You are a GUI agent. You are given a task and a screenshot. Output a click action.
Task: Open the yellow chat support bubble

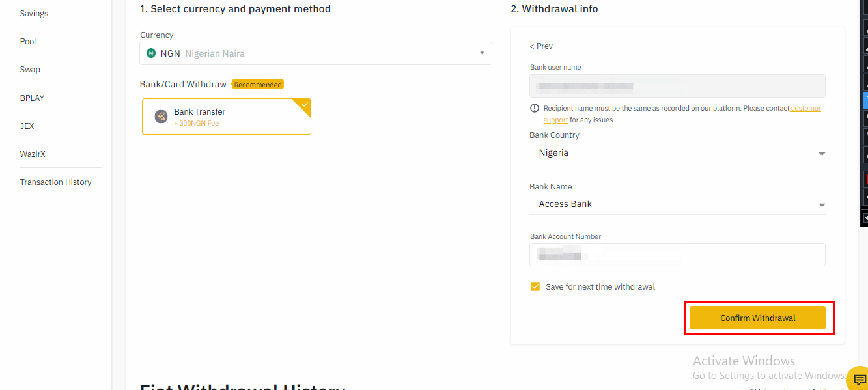click(x=859, y=380)
